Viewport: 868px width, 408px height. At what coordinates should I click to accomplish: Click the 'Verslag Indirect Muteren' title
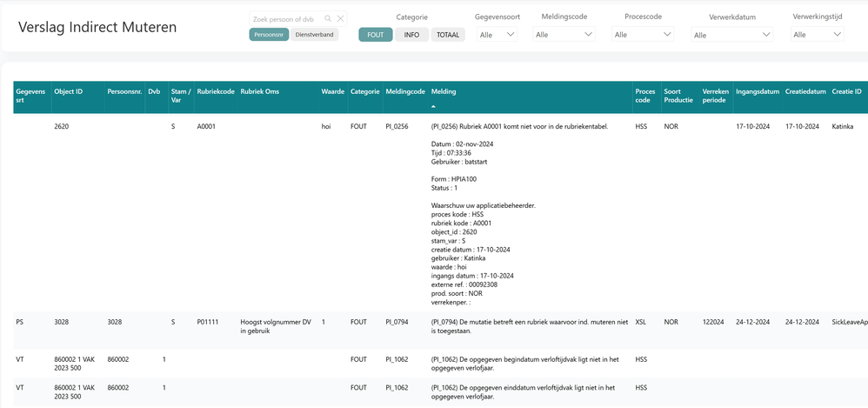pos(97,27)
